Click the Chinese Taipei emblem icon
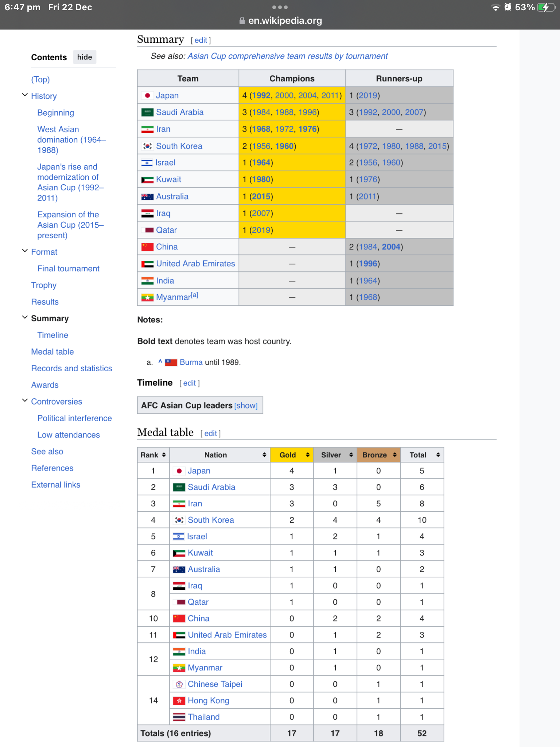 pos(179,684)
